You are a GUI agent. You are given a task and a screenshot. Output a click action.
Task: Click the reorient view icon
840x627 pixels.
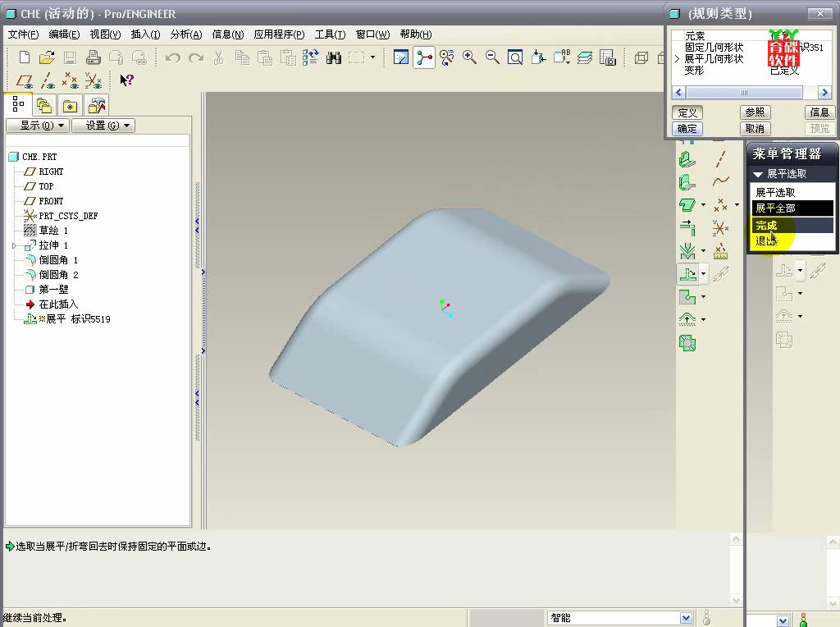point(538,57)
